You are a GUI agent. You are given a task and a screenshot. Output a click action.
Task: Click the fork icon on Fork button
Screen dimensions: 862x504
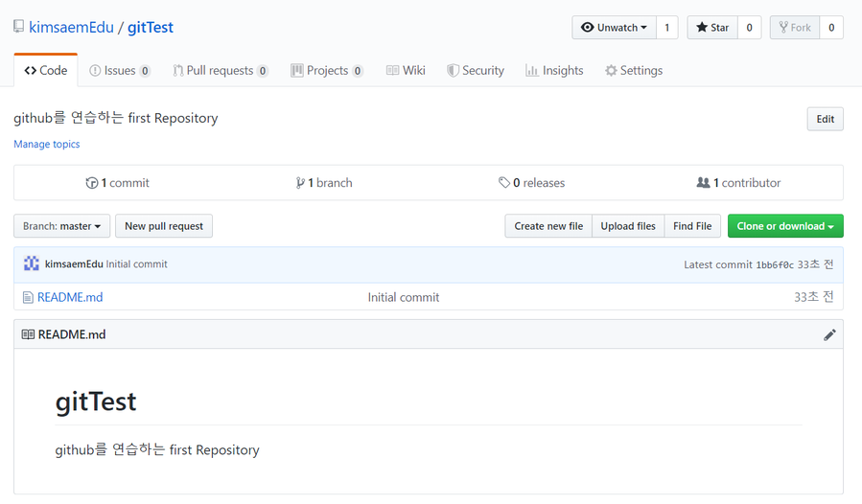[x=783, y=28]
